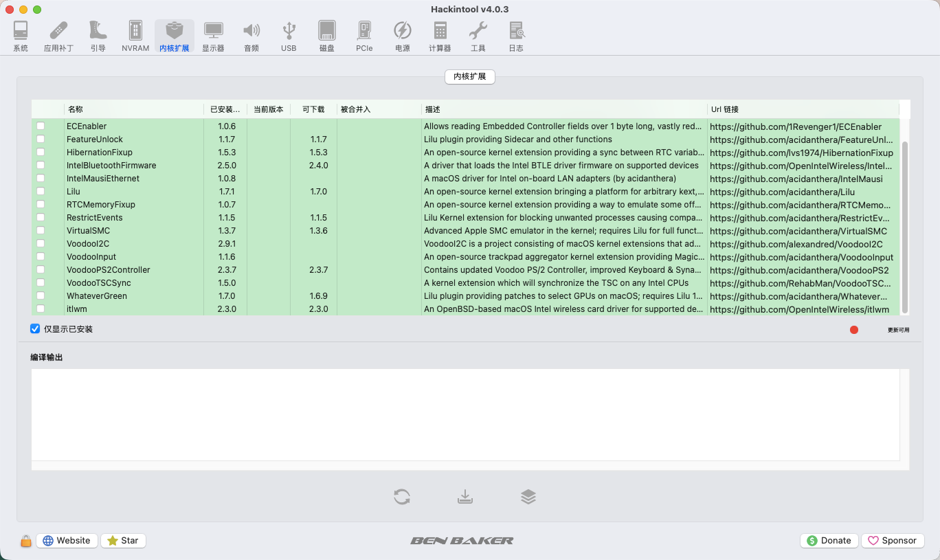Tick the WhateverGreen row checkbox

[41, 295]
